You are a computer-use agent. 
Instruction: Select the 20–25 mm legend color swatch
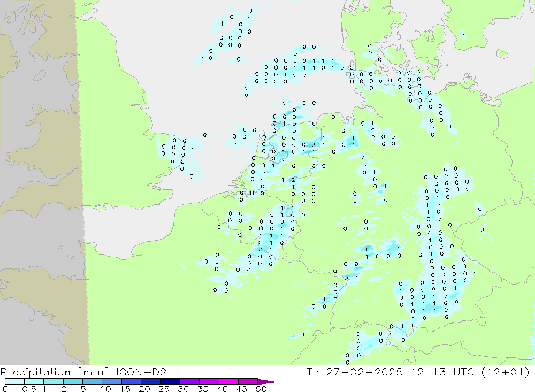150,381
